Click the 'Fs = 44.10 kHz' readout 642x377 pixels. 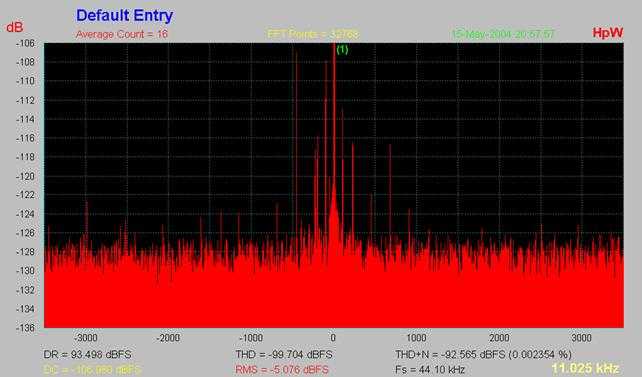pyautogui.click(x=430, y=370)
